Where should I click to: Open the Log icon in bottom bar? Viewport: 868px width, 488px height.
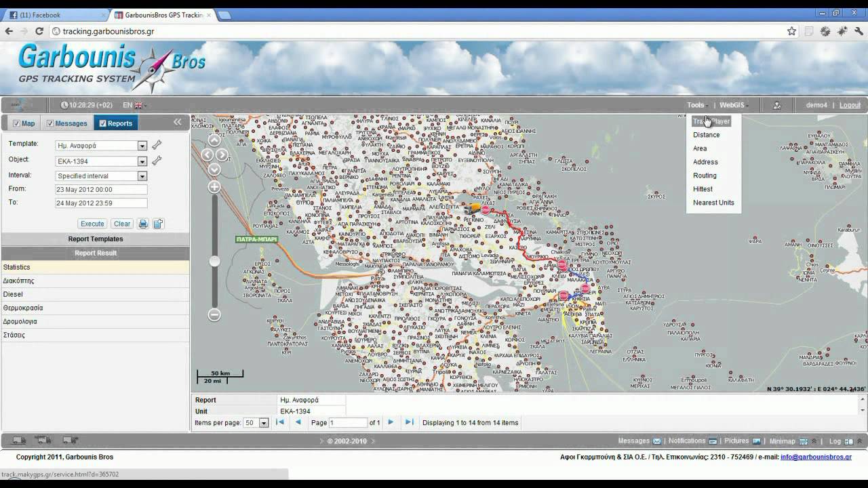(848, 441)
